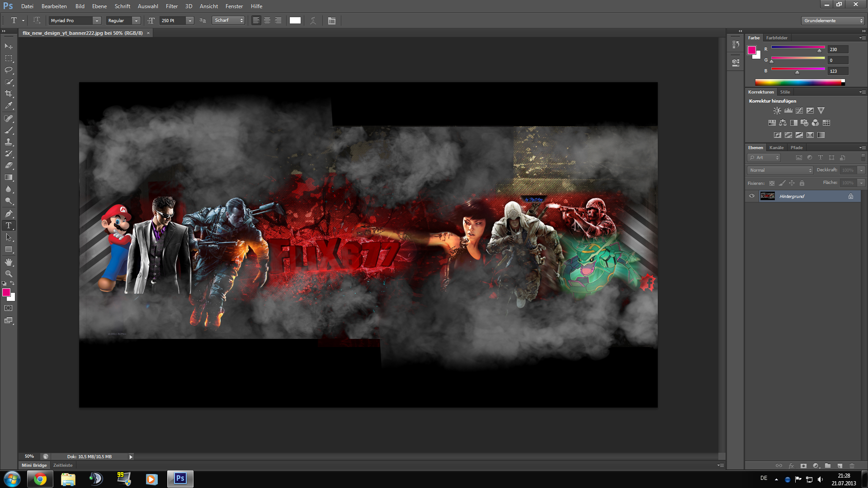The height and width of the screenshot is (488, 868).
Task: Select the Eyedropper tool
Action: 9,106
